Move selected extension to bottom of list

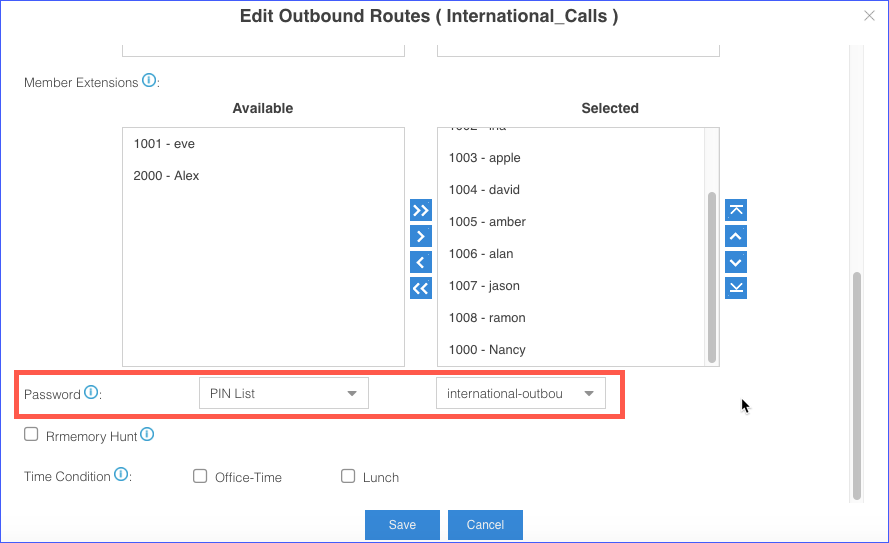[736, 288]
